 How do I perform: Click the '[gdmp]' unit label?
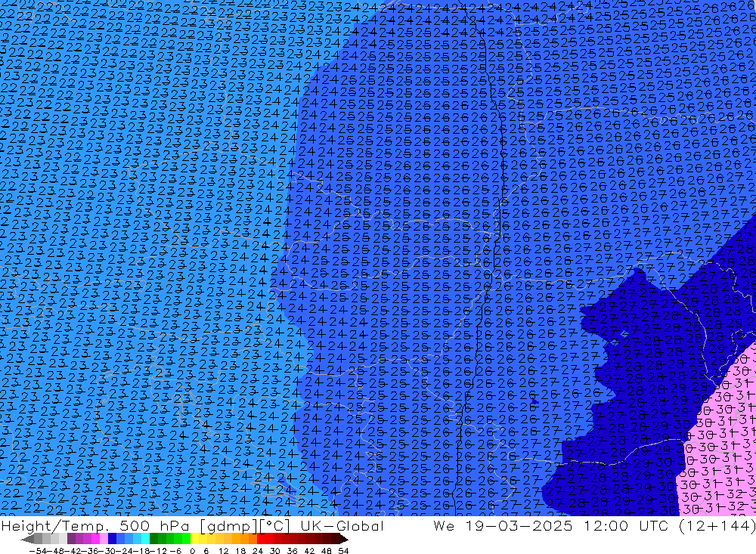228,526
